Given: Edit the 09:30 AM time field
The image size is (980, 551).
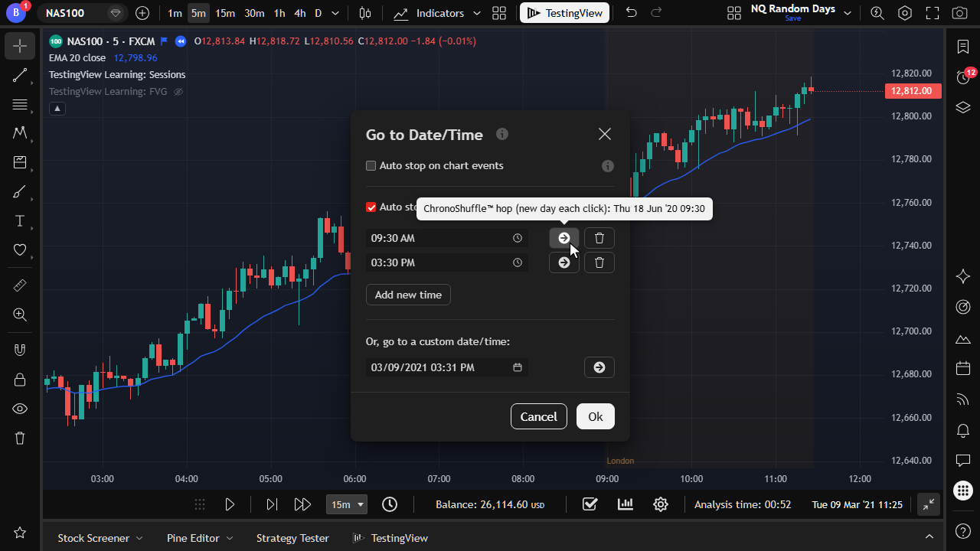Looking at the screenshot, I should point(446,238).
